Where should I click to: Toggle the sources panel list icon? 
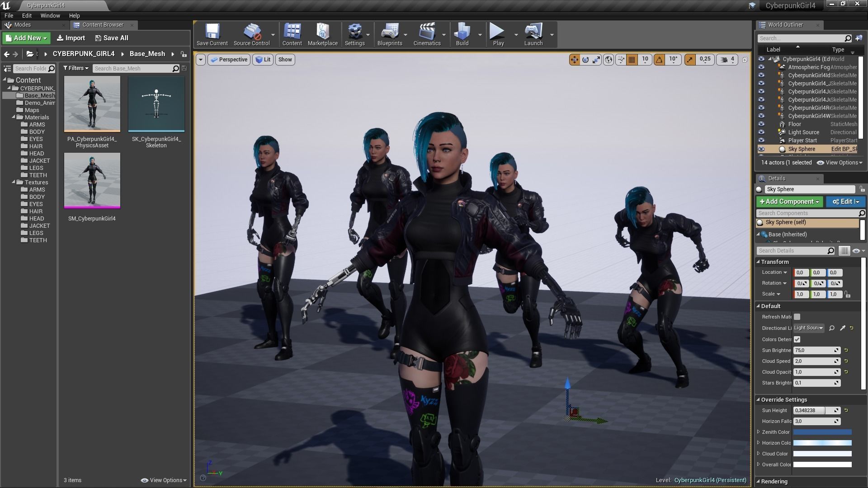[x=7, y=69]
